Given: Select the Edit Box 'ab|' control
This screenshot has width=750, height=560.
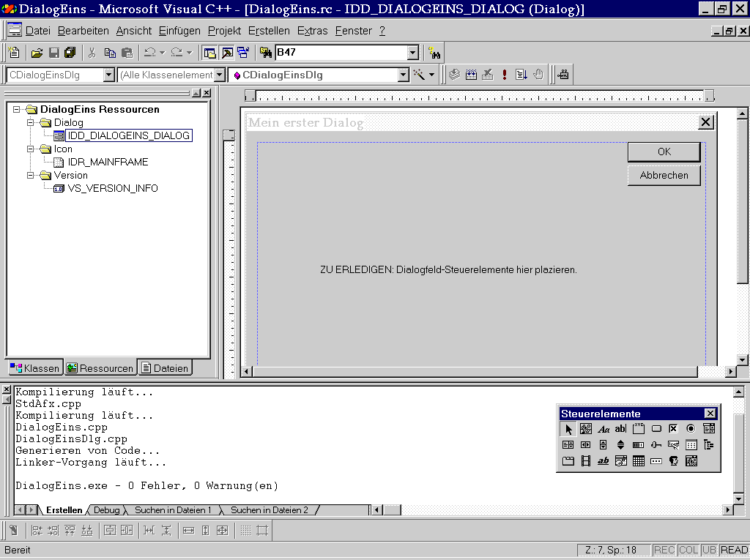Looking at the screenshot, I should click(x=620, y=429).
